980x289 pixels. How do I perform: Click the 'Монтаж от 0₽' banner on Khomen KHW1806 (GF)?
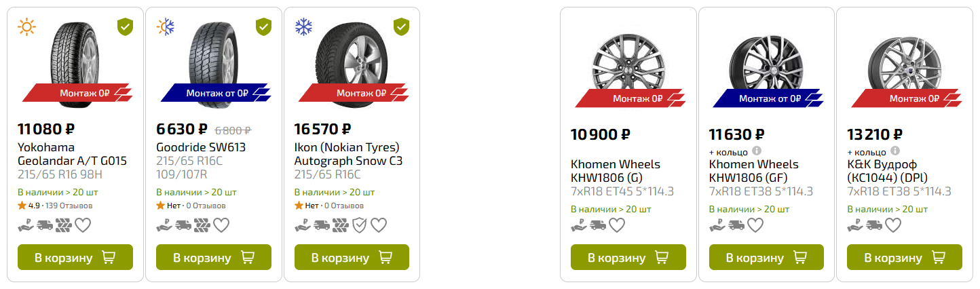pos(769,99)
